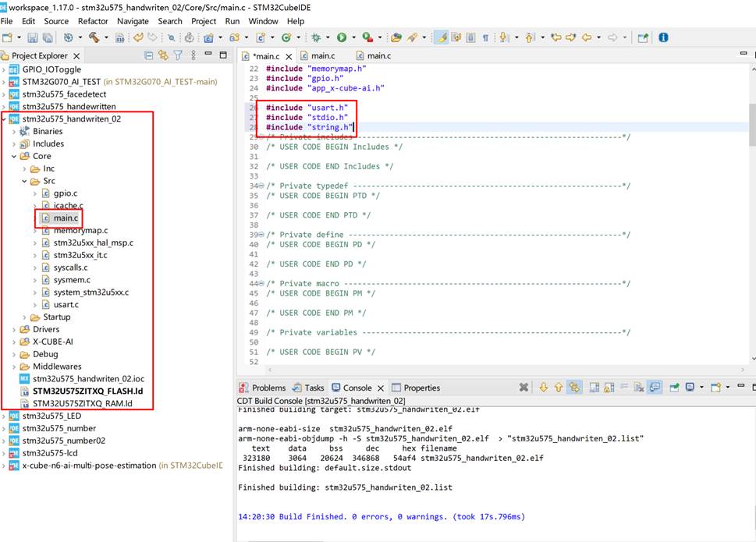Select stm32u575_handwriten_02.ioc file
The height and width of the screenshot is (542, 756).
83,379
